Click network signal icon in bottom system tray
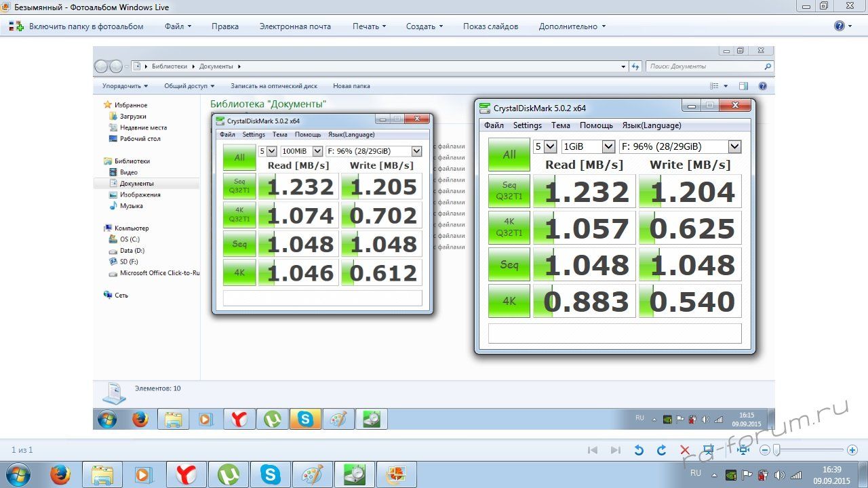Viewport: 868px width, 488px height. [x=795, y=474]
